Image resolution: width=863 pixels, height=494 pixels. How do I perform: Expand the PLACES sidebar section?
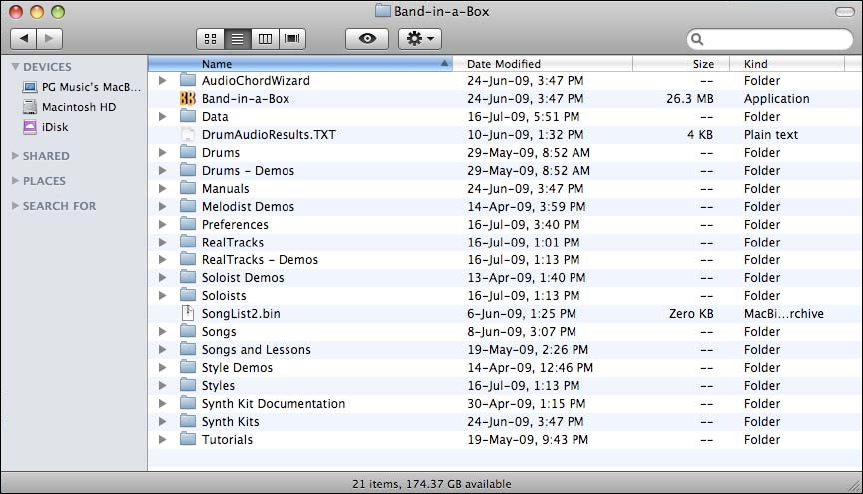(x=15, y=181)
